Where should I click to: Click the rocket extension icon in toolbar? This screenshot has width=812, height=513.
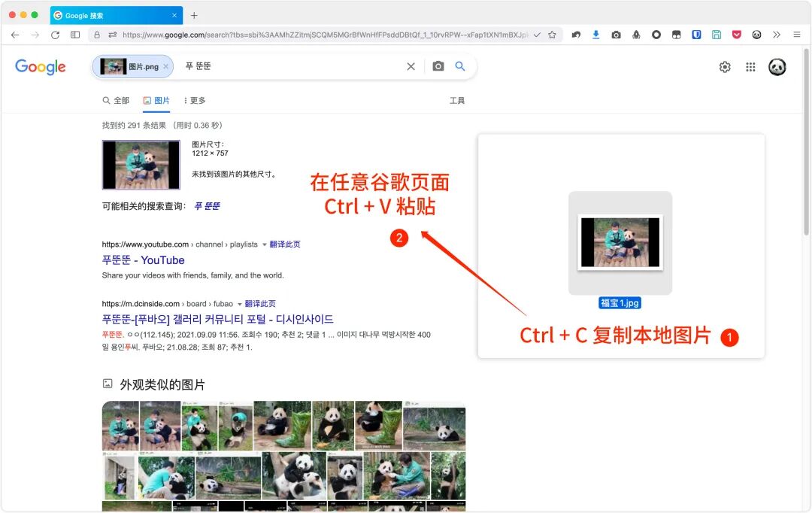click(636, 35)
